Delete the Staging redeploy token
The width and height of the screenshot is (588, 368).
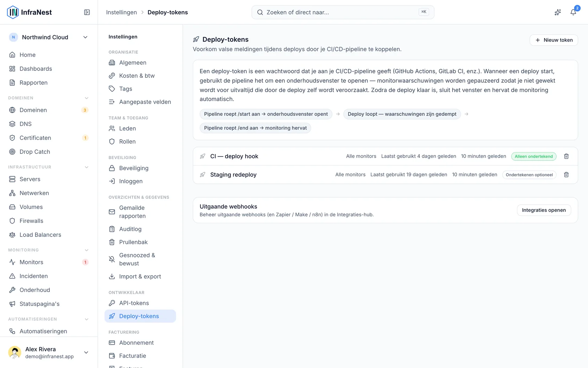566,175
